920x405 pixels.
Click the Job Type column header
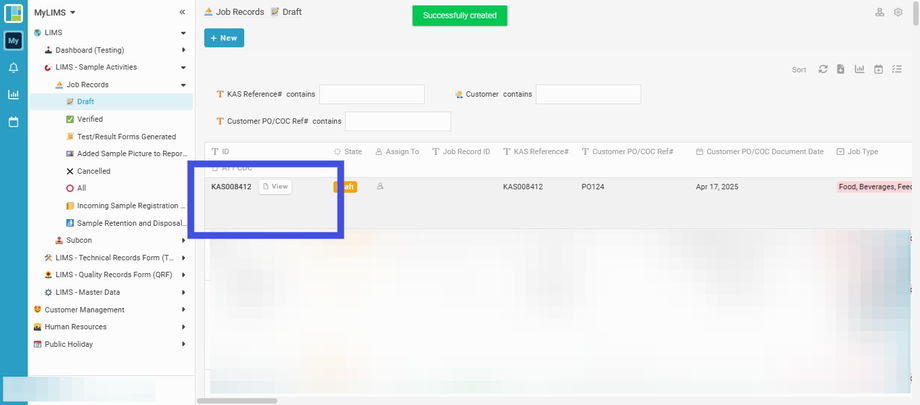coord(857,151)
